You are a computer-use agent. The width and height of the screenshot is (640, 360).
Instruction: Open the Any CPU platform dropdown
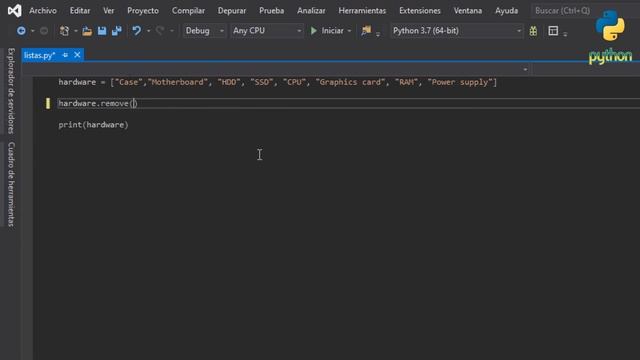[x=267, y=31]
